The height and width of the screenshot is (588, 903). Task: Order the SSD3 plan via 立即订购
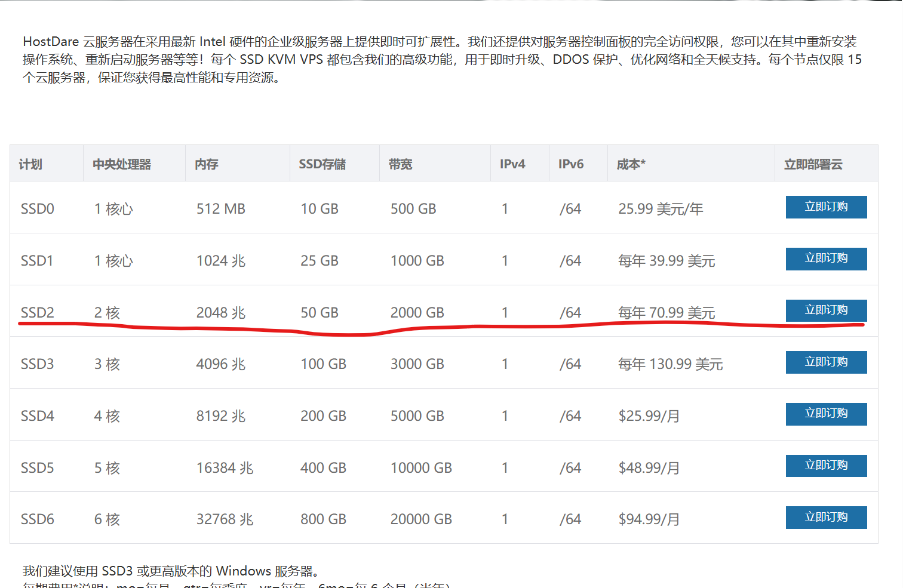click(826, 362)
